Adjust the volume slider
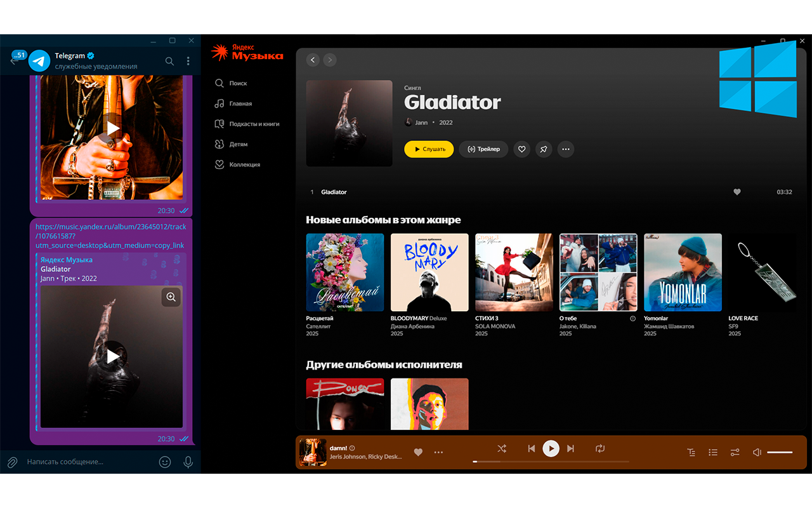812x508 pixels. tap(780, 452)
